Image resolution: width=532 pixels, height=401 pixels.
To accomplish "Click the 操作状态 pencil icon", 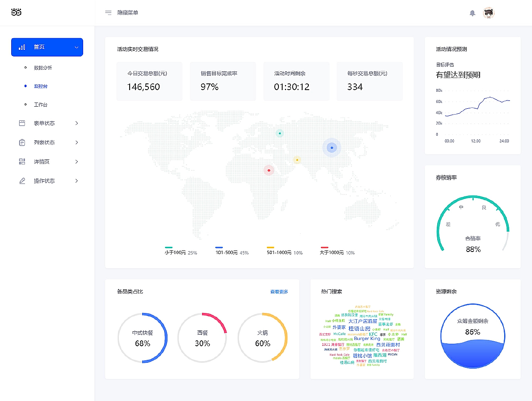I will tap(22, 181).
